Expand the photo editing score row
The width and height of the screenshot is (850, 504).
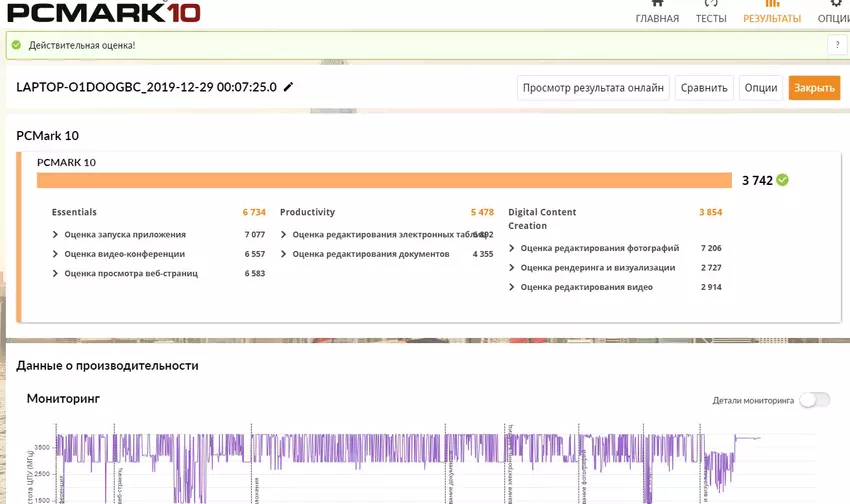(x=512, y=248)
